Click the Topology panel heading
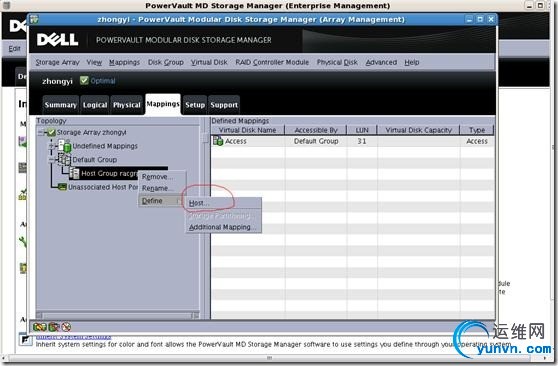The image size is (558, 366). 51,121
